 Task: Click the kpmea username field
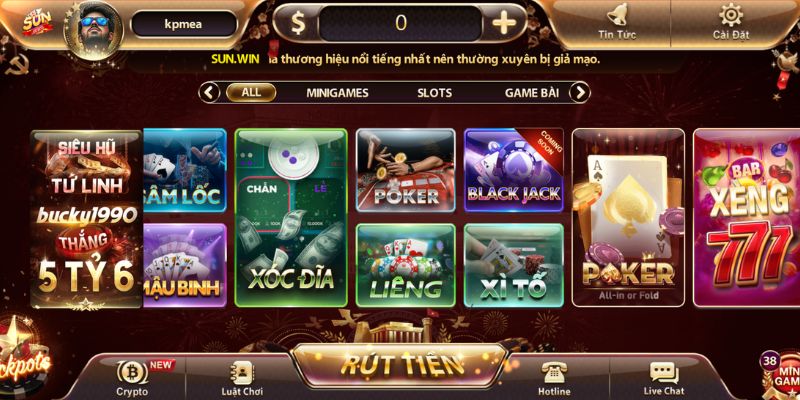pyautogui.click(x=184, y=24)
